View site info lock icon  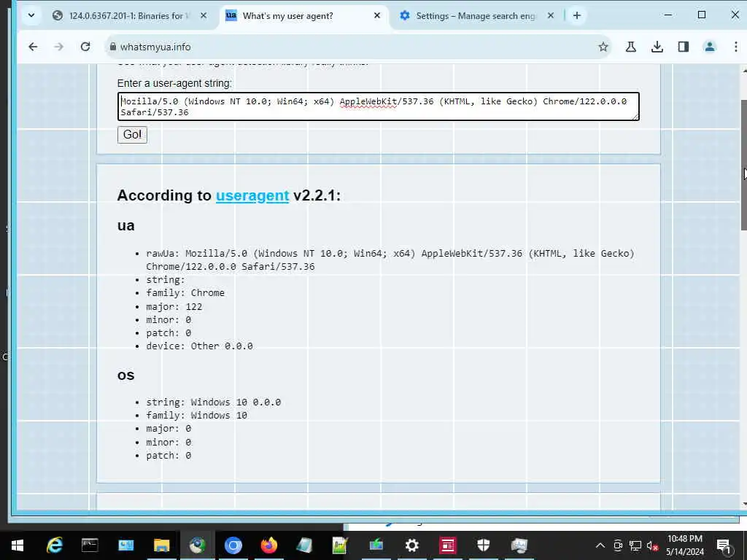tap(113, 47)
